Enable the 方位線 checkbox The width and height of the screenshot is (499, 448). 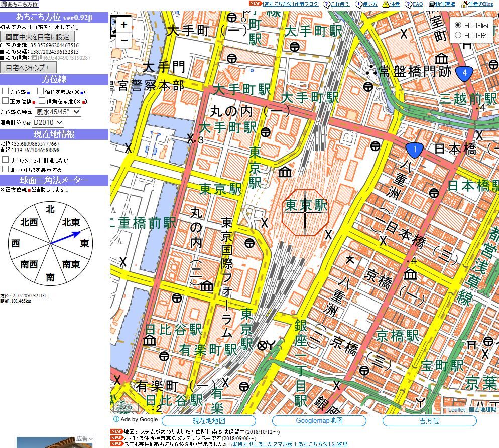[5, 92]
